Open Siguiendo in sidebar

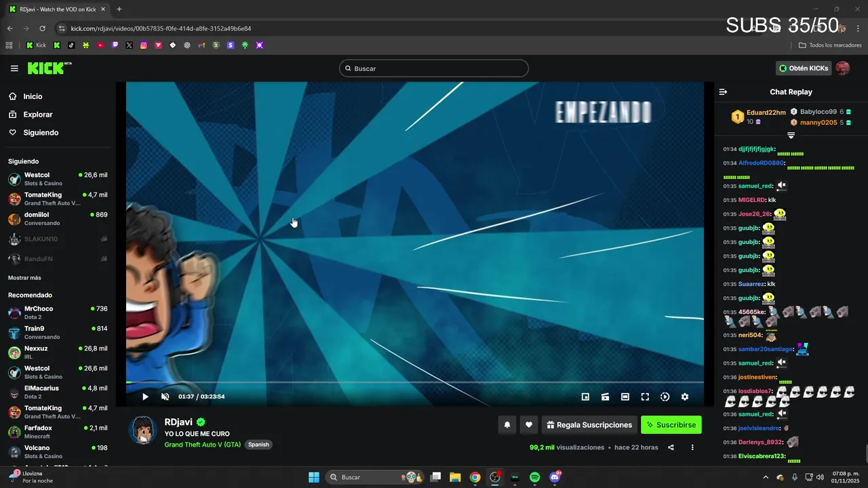41,132
